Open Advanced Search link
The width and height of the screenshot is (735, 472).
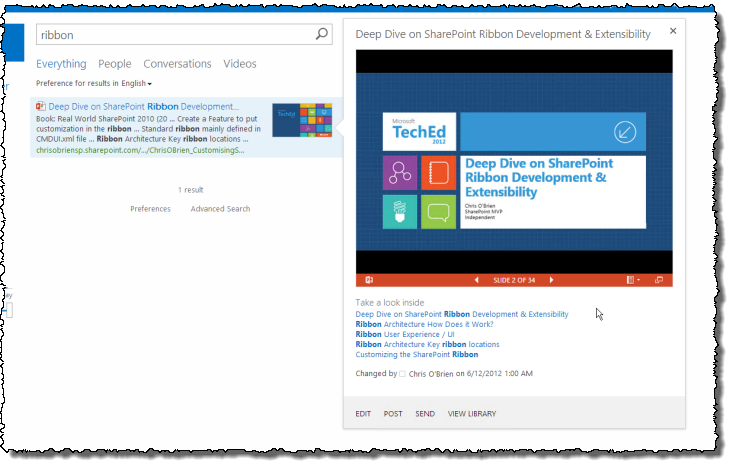(x=220, y=209)
